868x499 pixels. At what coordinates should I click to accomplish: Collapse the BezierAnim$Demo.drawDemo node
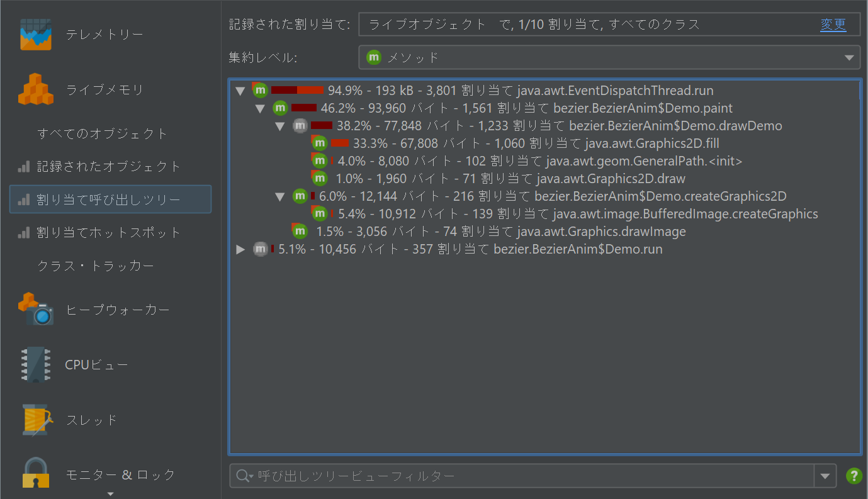tap(280, 126)
